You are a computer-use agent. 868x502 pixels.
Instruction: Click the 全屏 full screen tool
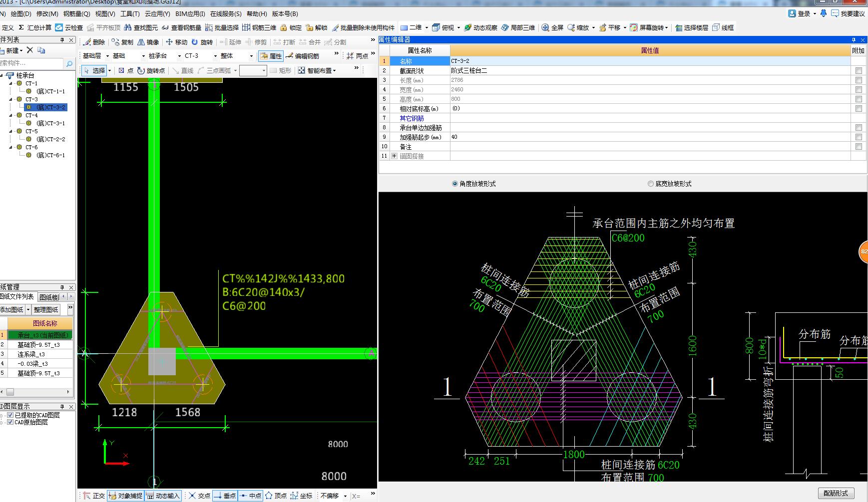tap(552, 27)
